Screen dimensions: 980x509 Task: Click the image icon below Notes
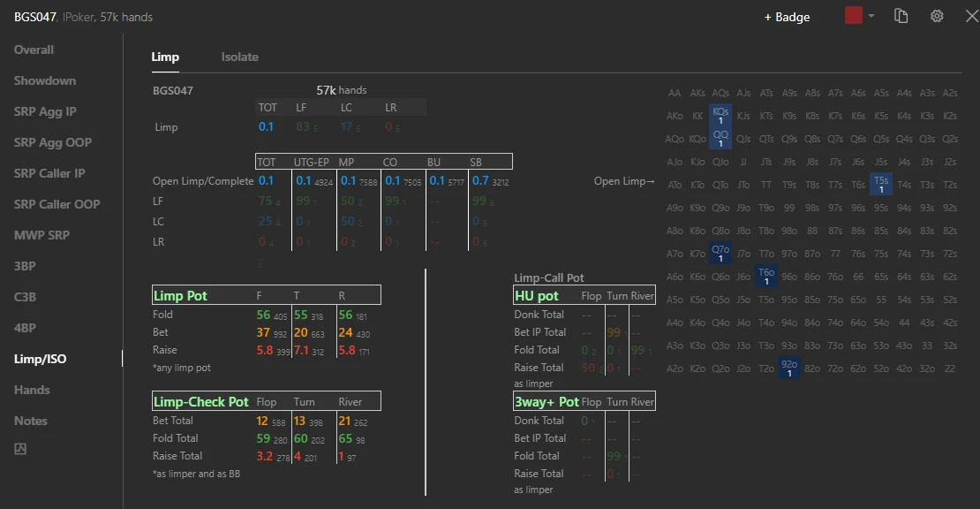click(20, 449)
